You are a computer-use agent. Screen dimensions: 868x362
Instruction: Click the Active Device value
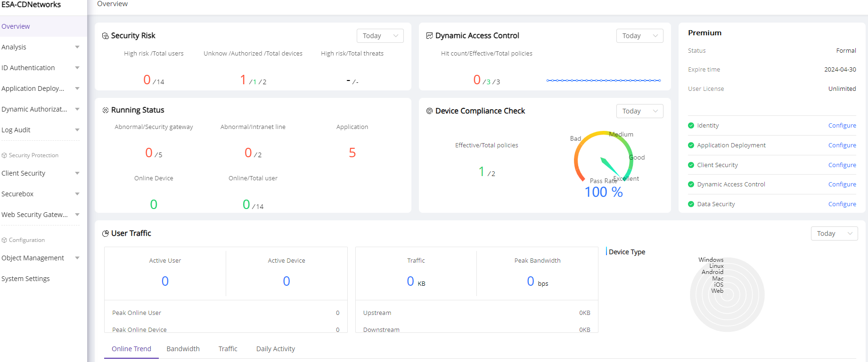287,281
